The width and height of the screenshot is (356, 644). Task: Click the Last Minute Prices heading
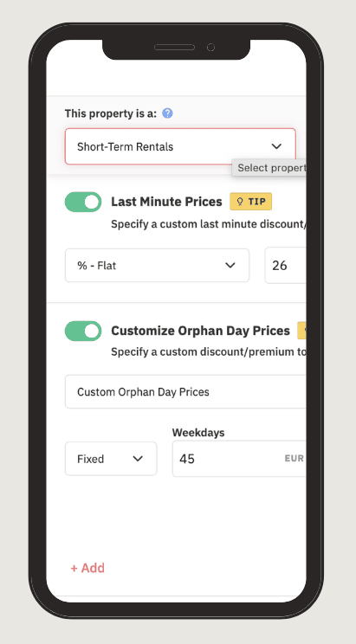click(x=166, y=202)
